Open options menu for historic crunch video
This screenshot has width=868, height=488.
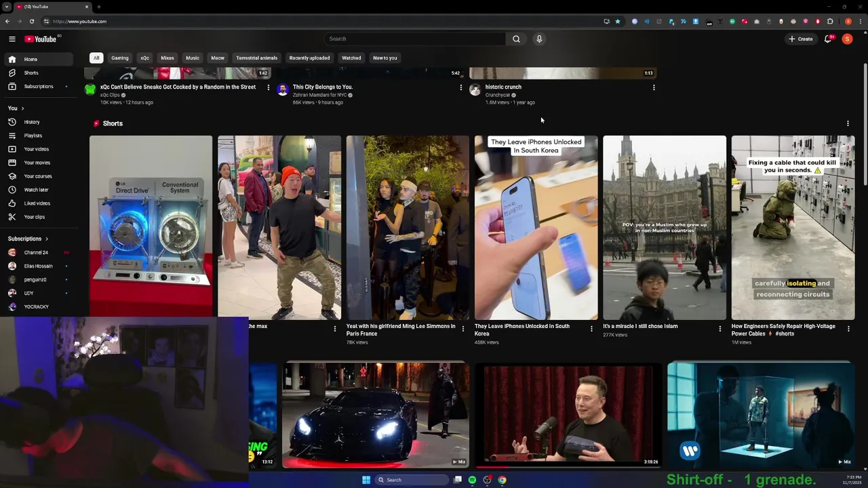[654, 87]
